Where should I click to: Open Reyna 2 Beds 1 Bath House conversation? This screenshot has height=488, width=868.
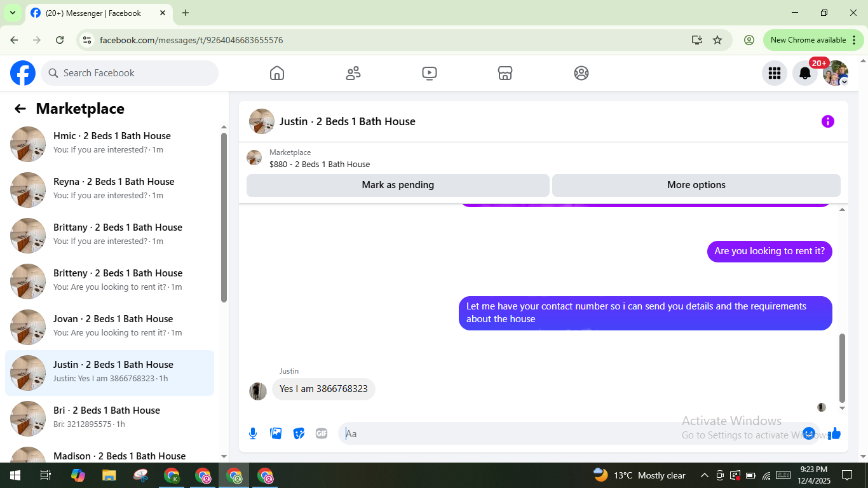click(109, 189)
